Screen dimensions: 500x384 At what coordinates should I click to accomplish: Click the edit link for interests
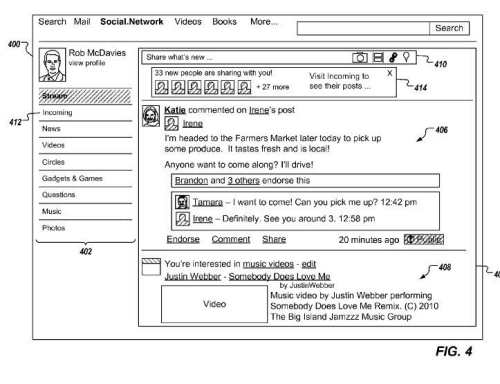(x=309, y=264)
